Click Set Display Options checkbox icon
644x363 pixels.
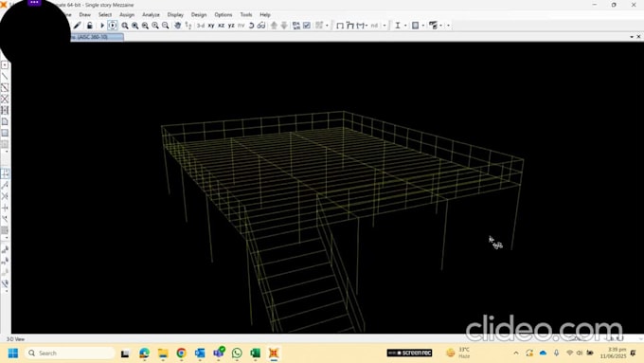coord(307,26)
